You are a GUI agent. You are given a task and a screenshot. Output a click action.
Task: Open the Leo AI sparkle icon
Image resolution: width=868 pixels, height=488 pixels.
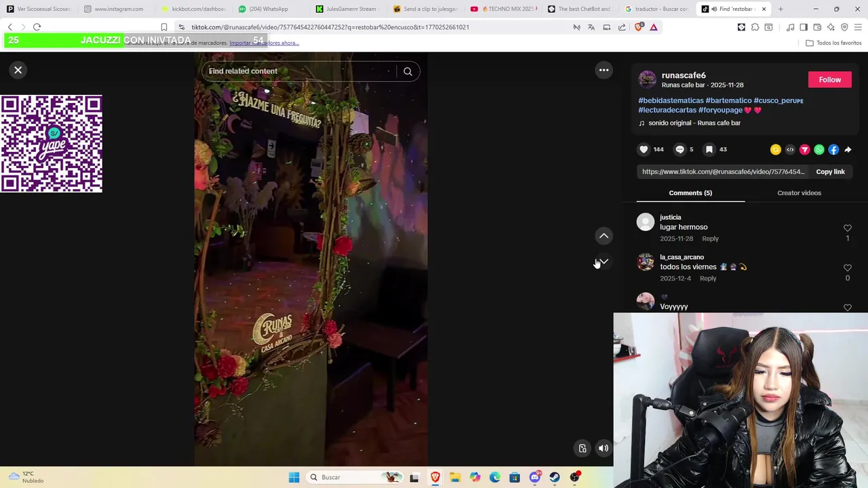831,27
